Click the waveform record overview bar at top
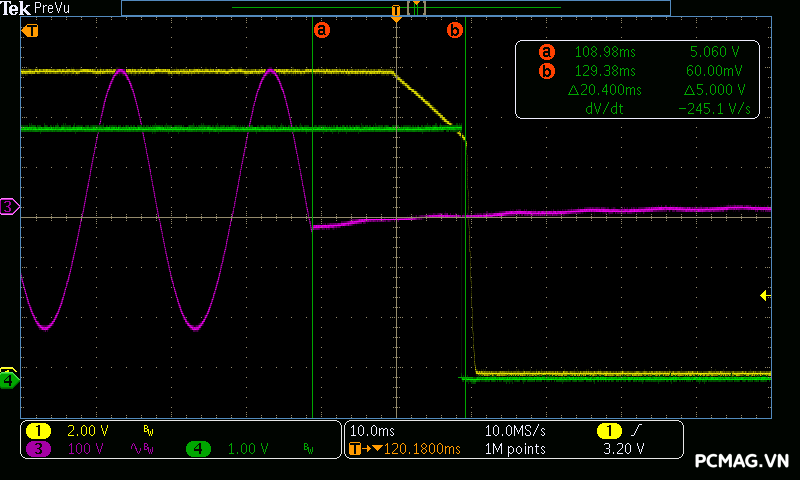 tap(395, 7)
